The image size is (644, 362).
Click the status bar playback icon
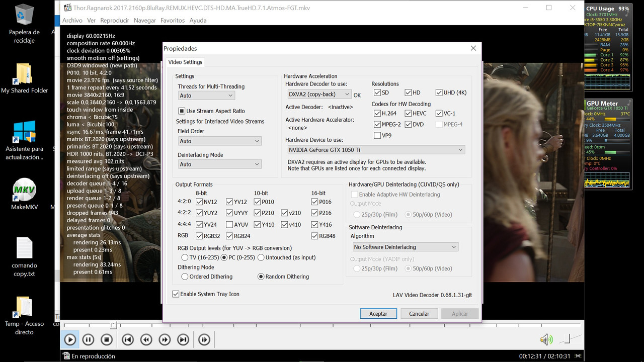pyautogui.click(x=66, y=356)
